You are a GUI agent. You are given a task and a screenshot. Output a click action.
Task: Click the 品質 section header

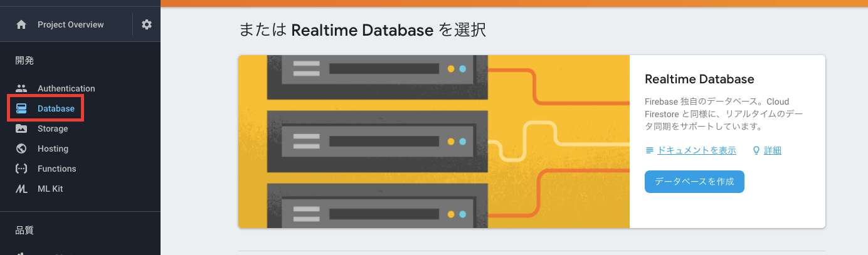(24, 230)
